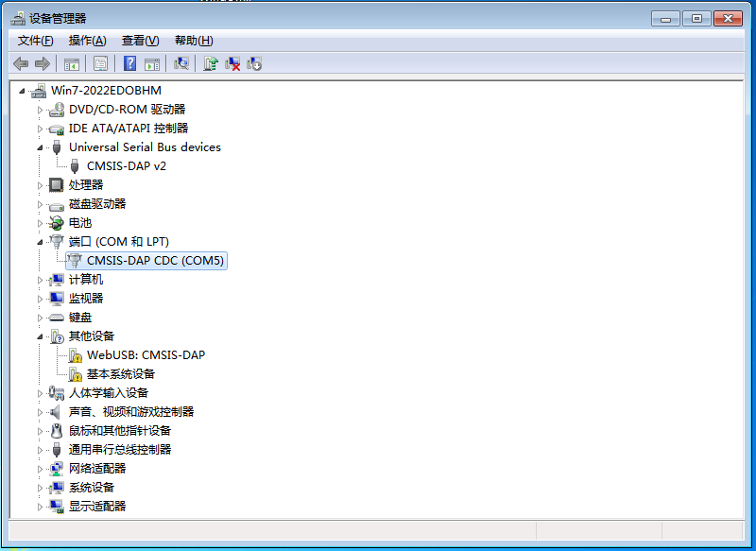The height and width of the screenshot is (551, 756).
Task: Click the Forward arrow toolbar button
Action: coord(42,63)
